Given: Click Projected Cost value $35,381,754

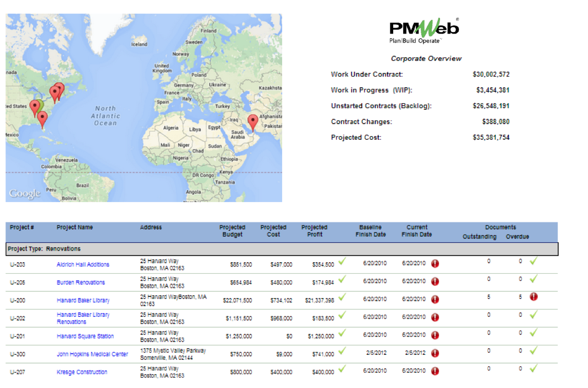Looking at the screenshot, I should (491, 137).
